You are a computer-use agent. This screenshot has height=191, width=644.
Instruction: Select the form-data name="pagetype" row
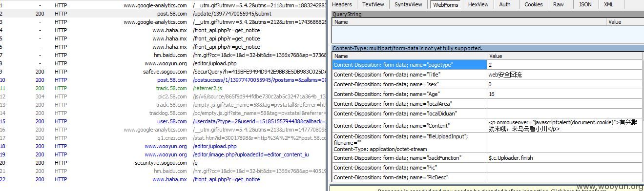[409, 65]
